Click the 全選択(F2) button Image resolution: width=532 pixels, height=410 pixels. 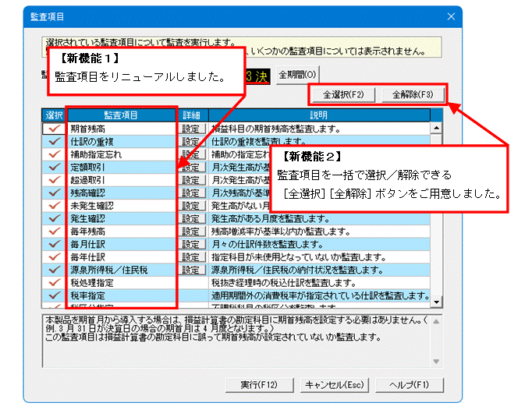(343, 94)
